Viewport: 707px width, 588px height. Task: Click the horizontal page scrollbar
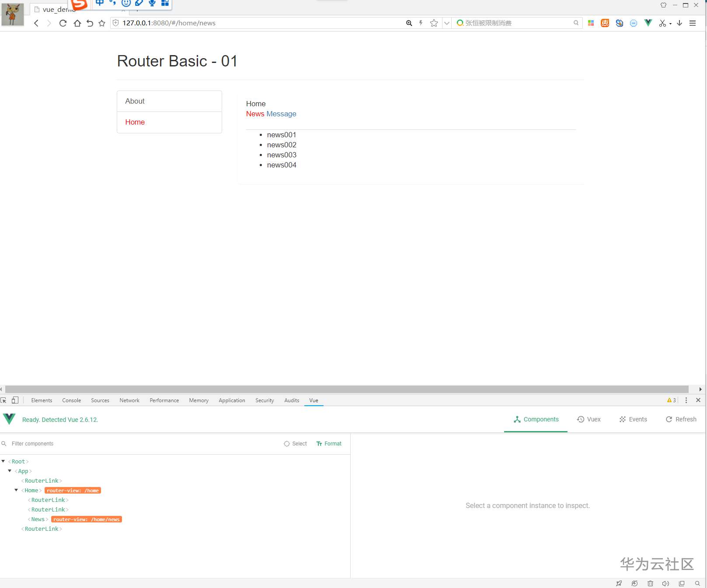(347, 389)
